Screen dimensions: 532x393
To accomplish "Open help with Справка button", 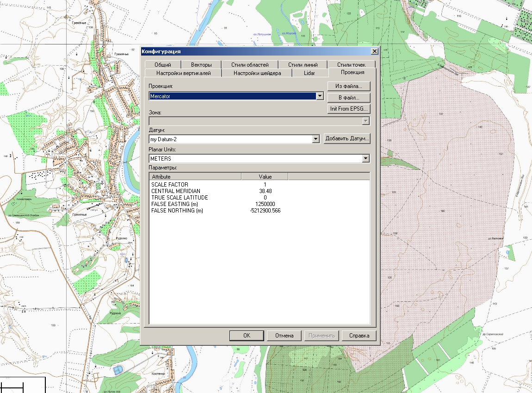I will pos(359,336).
